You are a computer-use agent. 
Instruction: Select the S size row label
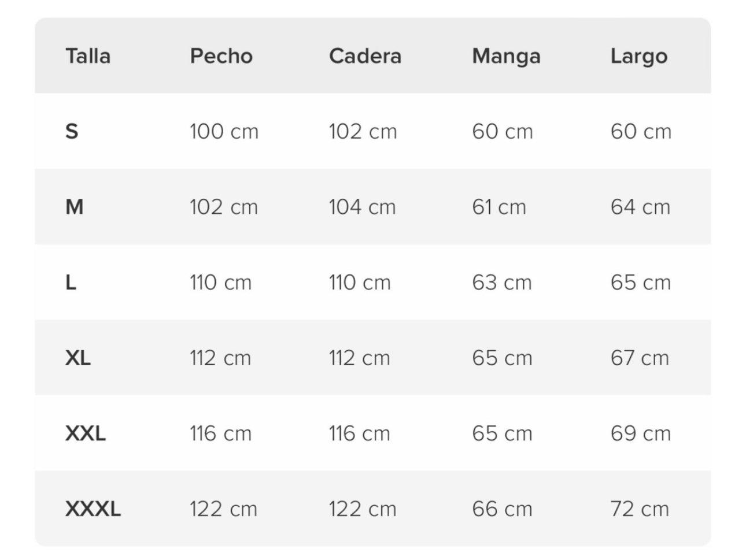[x=72, y=132]
